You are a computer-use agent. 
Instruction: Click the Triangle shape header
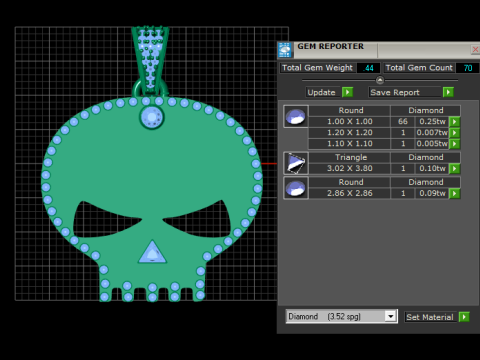(x=350, y=157)
